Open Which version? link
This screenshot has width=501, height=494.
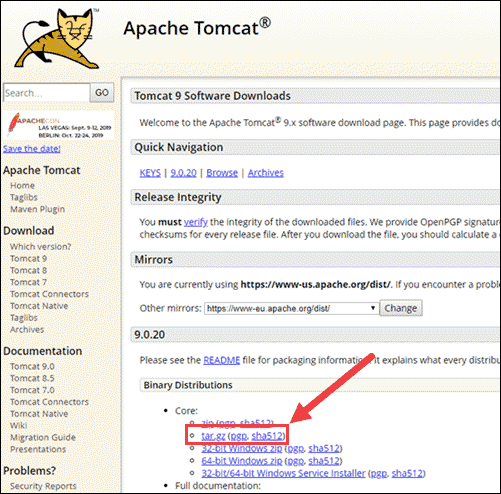pyautogui.click(x=40, y=246)
